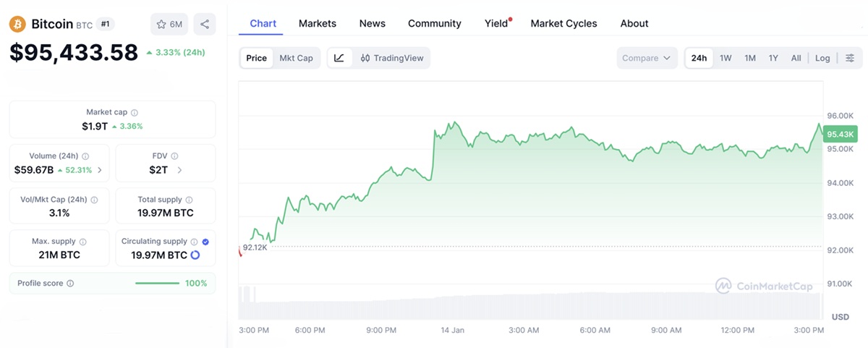Click the Profile score progress bar
This screenshot has width=868, height=348.
[157, 284]
